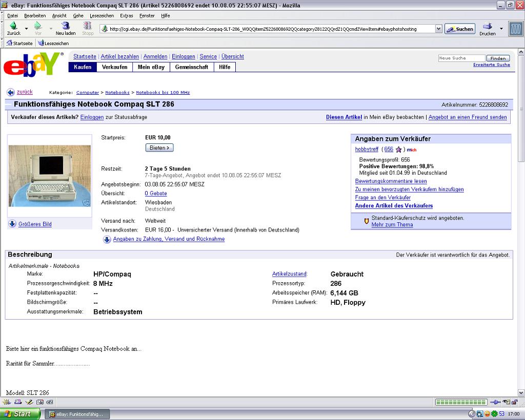Open the Datei menu
Screen dimensions: 525x420
click(x=12, y=16)
